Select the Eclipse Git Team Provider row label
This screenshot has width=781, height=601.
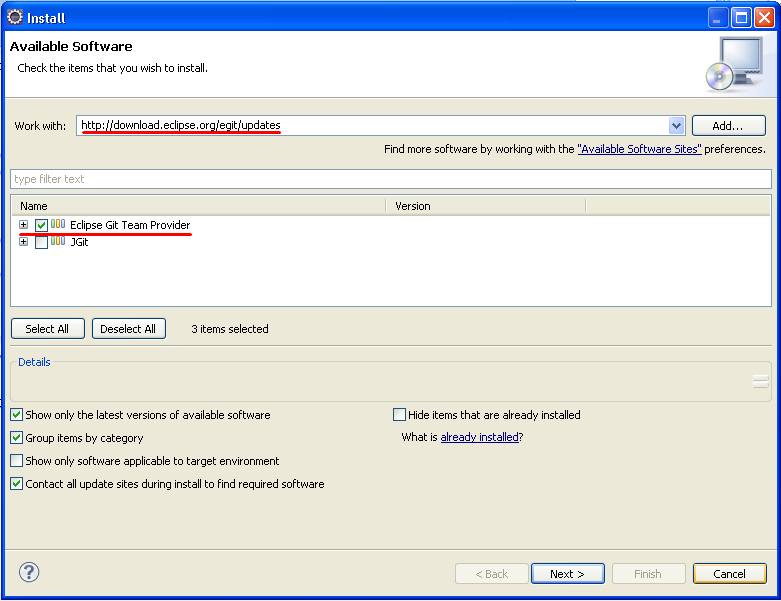point(130,225)
